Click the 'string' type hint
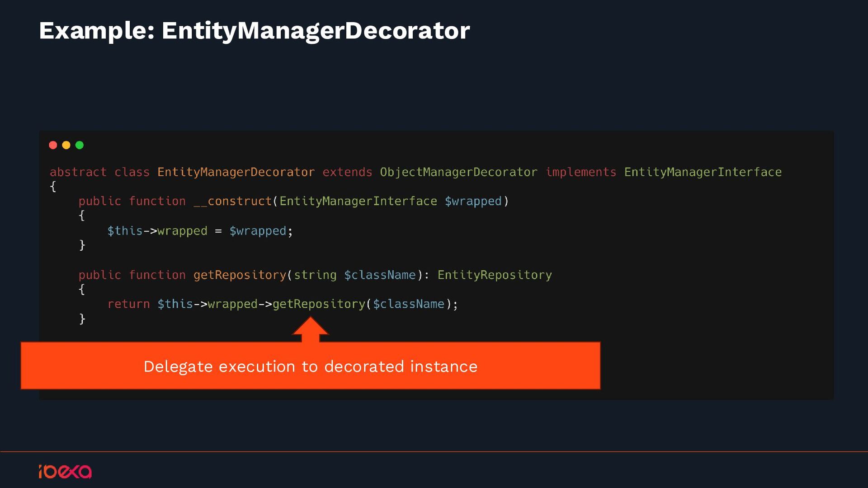 (315, 275)
